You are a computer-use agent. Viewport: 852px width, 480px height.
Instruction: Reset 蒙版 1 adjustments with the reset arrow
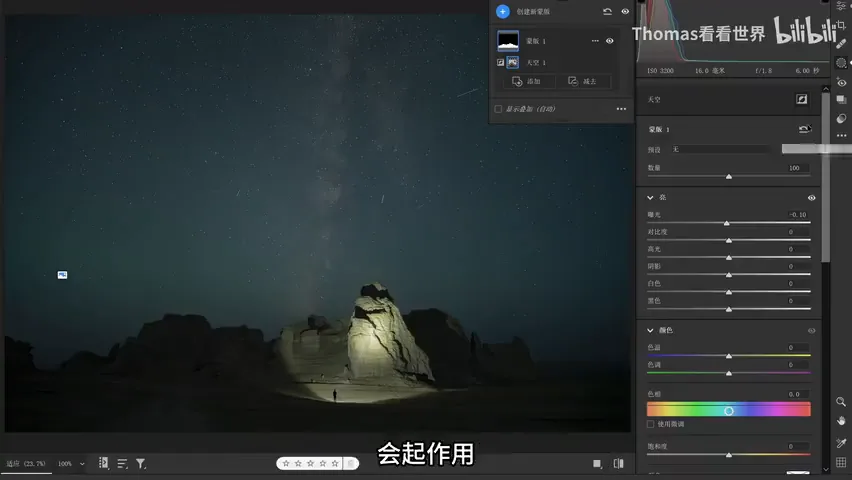click(x=804, y=129)
